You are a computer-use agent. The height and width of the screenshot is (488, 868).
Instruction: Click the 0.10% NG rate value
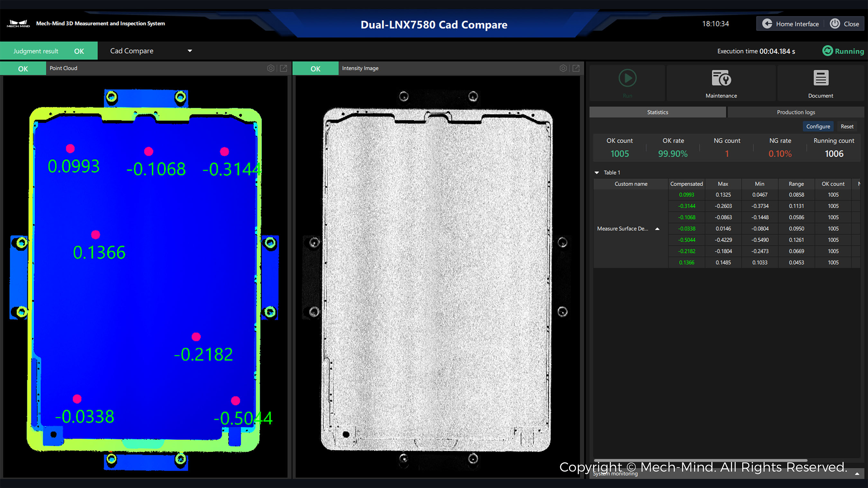point(780,154)
